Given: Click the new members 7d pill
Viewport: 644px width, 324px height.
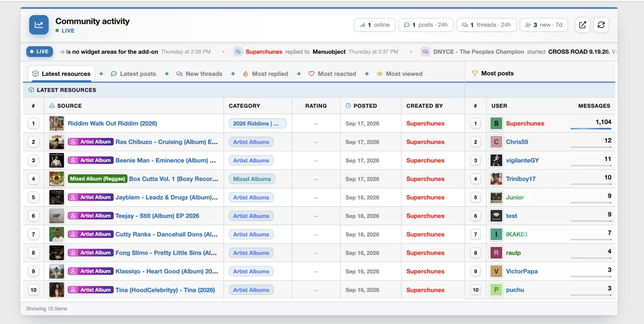Looking at the screenshot, I should click(544, 25).
